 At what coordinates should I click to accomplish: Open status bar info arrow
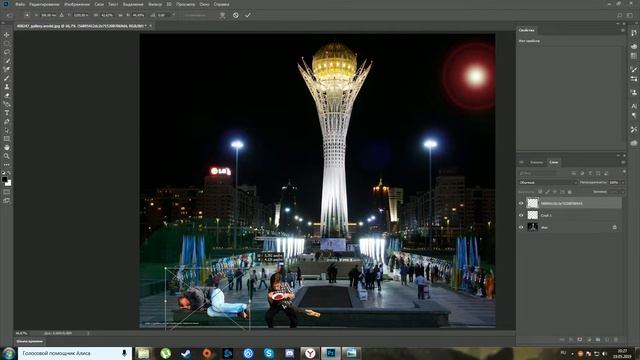(x=88, y=333)
